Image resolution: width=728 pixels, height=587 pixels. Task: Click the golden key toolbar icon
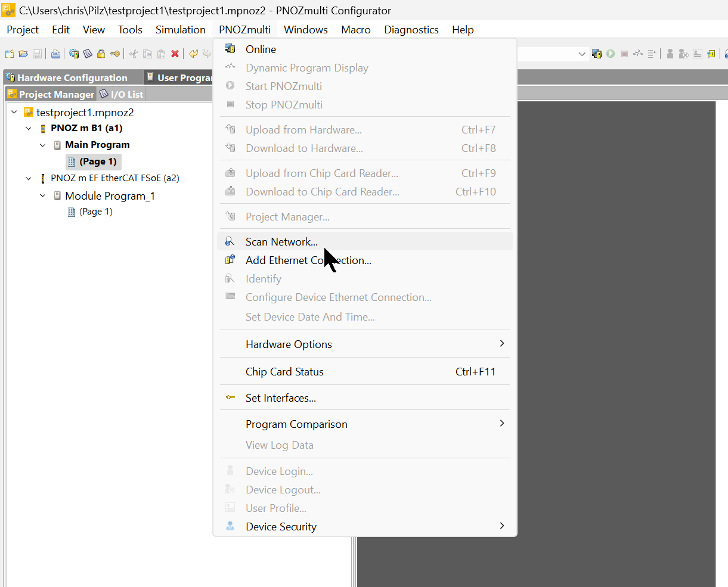(x=115, y=54)
